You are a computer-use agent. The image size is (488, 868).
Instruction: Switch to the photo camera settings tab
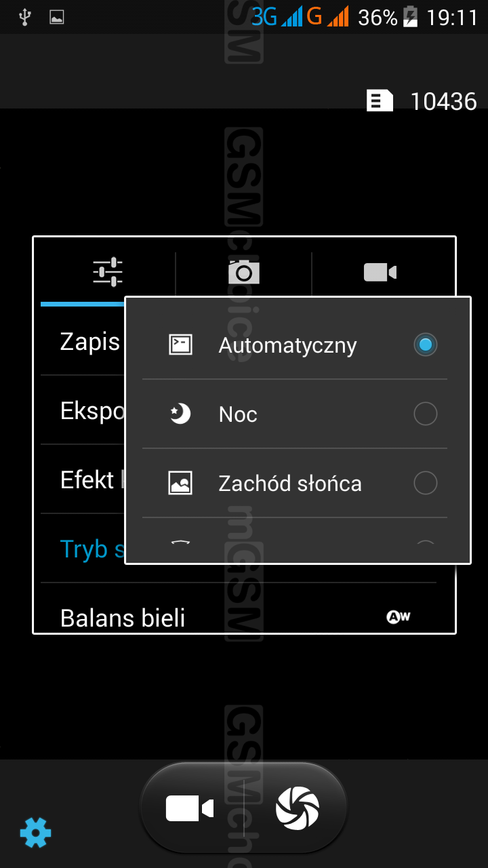pos(244,273)
